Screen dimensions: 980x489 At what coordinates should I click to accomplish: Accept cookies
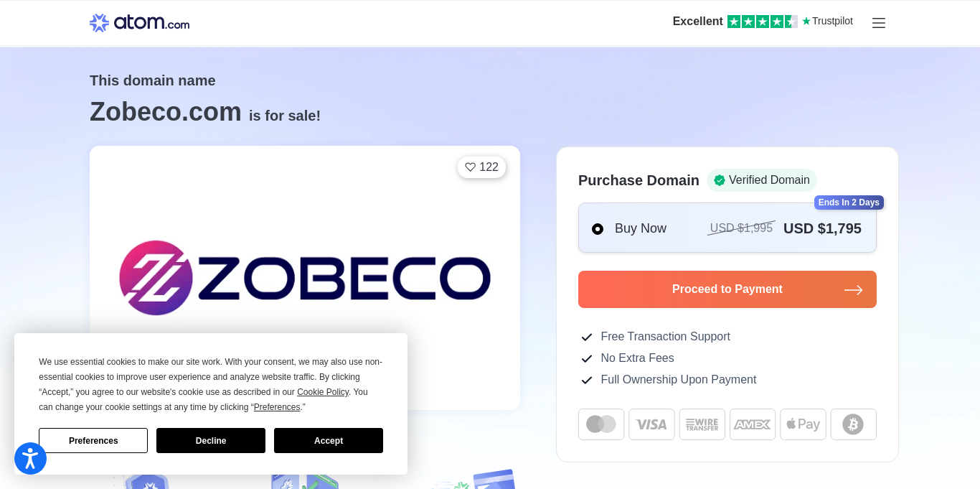[x=329, y=441]
